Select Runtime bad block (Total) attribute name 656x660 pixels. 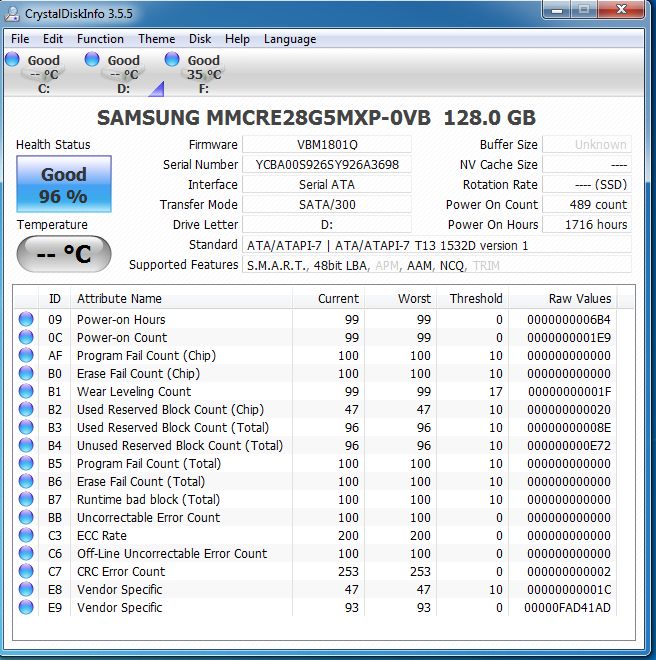pos(148,500)
